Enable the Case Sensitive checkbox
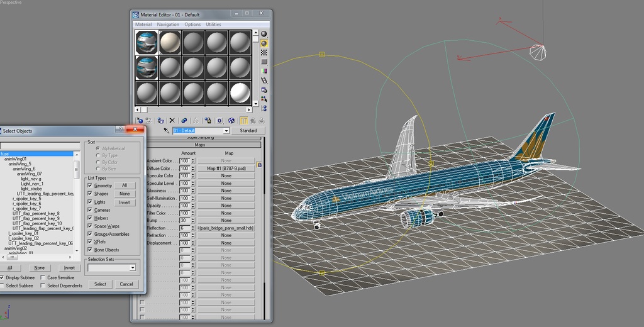This screenshot has width=644, height=327. pyautogui.click(x=43, y=277)
